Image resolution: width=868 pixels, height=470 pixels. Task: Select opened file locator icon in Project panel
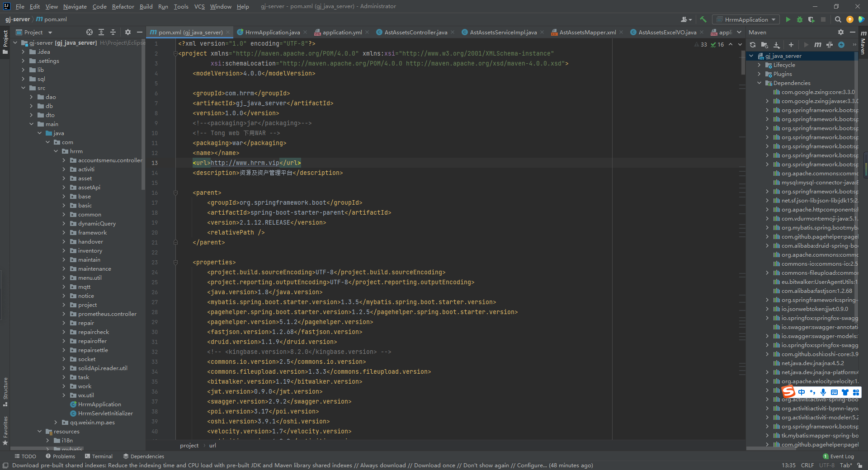90,32
